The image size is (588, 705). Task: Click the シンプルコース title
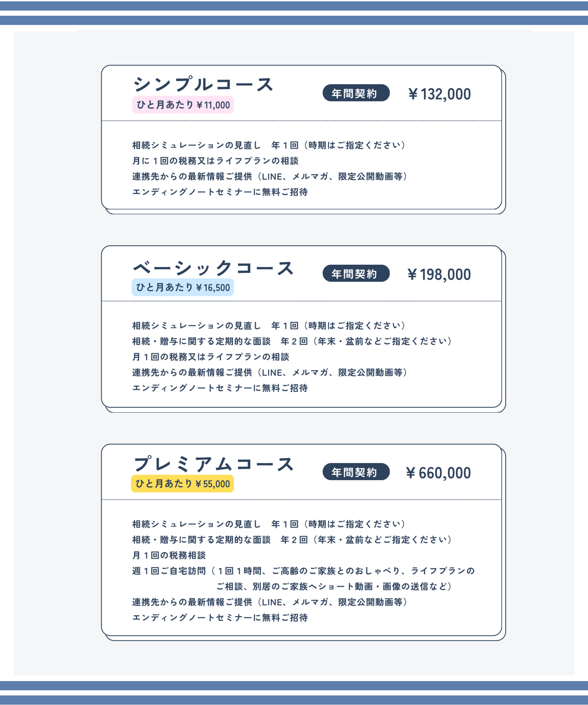[x=203, y=84]
